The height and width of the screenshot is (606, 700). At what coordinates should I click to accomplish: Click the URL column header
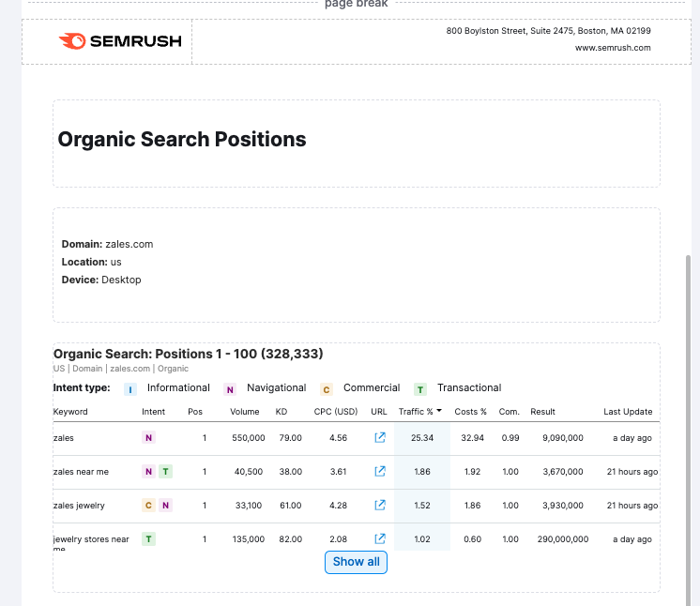[x=378, y=412]
